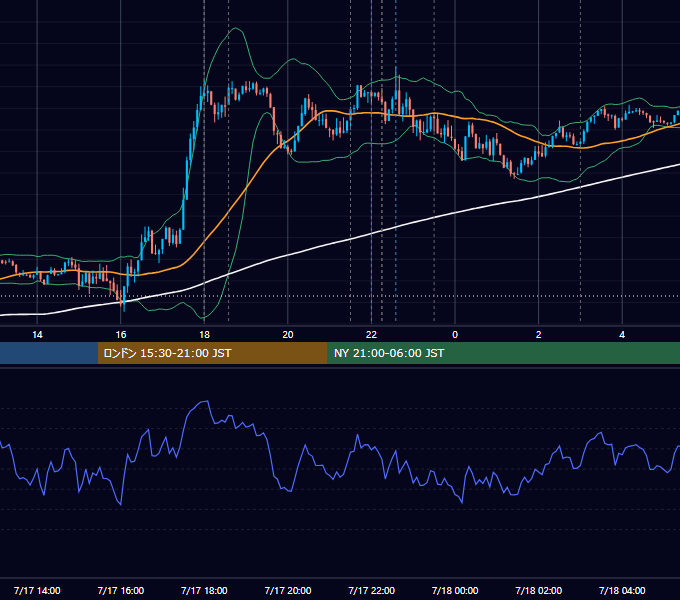This screenshot has width=680, height=600.
Task: Click the NY 21:00-06:00 JST session bar
Action: [503, 353]
